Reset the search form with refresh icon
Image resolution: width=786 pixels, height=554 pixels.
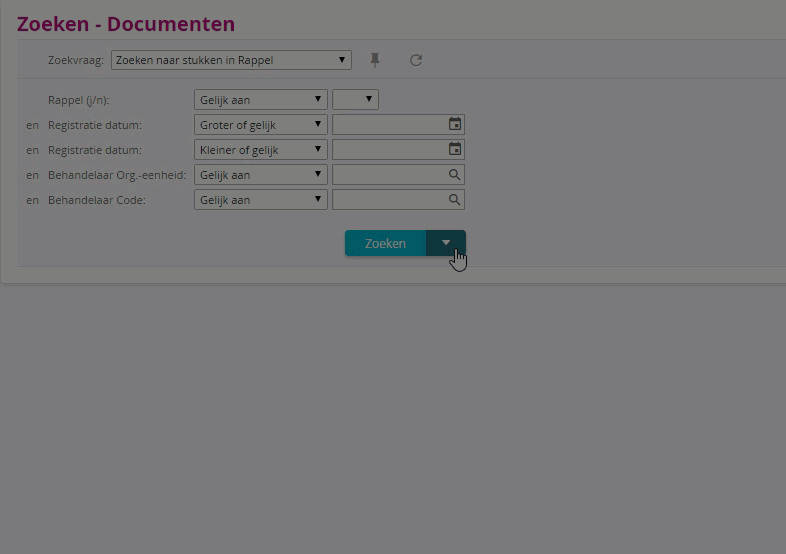(x=416, y=60)
